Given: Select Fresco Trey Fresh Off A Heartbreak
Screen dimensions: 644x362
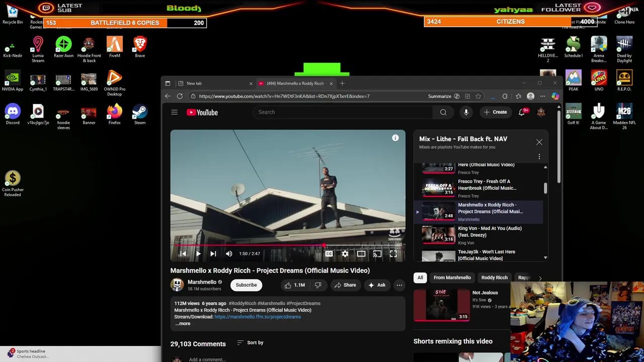Looking at the screenshot, I should tap(479, 188).
